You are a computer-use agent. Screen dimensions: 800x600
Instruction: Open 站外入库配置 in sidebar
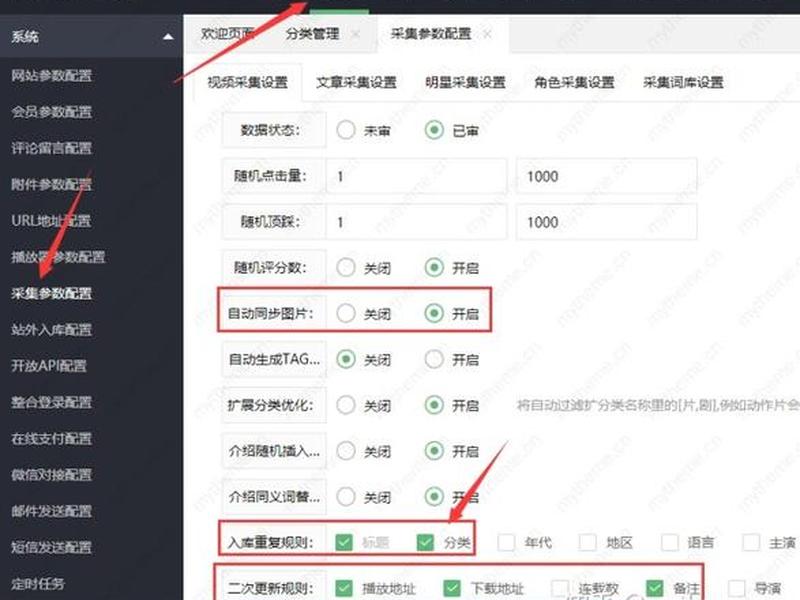coord(52,330)
